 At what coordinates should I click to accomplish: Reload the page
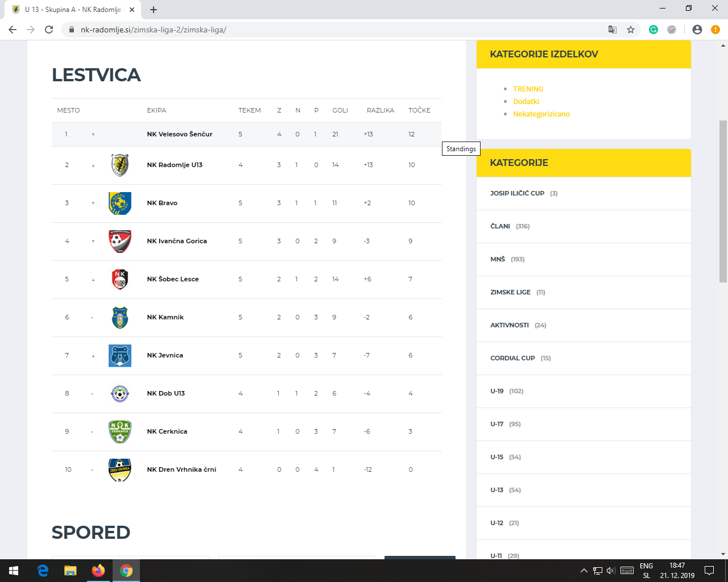point(49,30)
